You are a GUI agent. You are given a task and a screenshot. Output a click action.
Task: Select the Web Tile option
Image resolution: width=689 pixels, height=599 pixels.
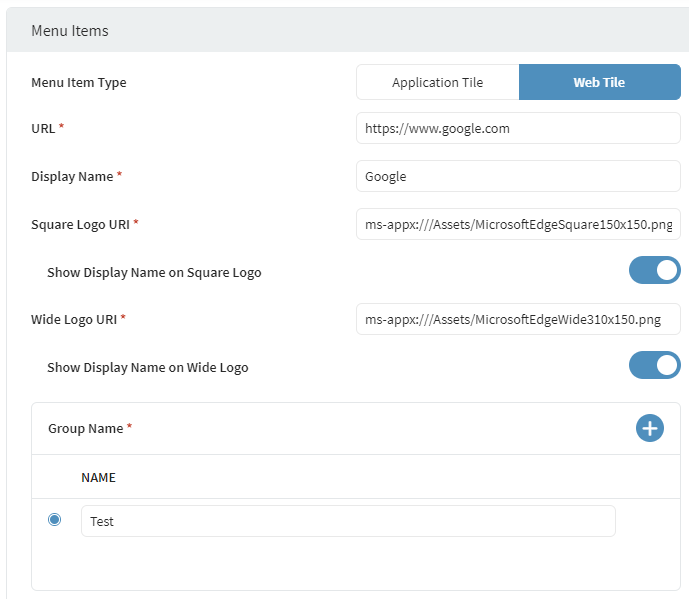[x=599, y=82]
